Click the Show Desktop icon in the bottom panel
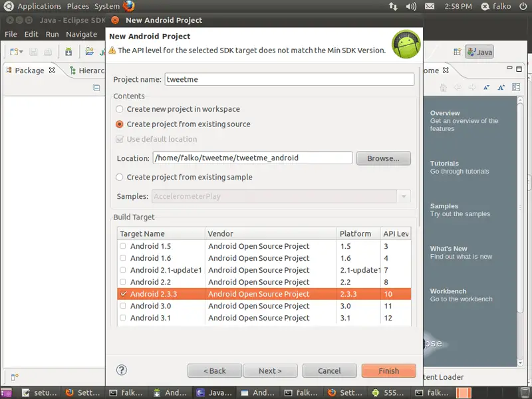 click(x=6, y=393)
